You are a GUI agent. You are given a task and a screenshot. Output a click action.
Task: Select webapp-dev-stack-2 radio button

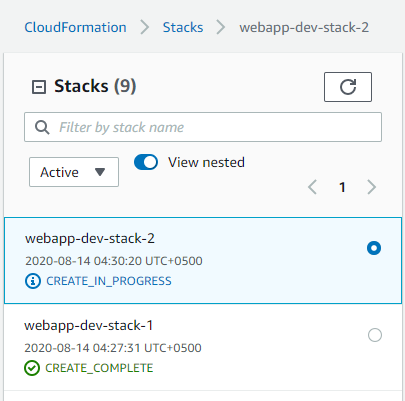coord(374,248)
